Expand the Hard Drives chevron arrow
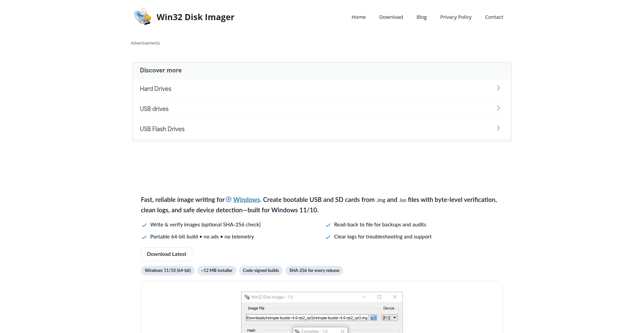This screenshot has height=333, width=644. coord(498,88)
